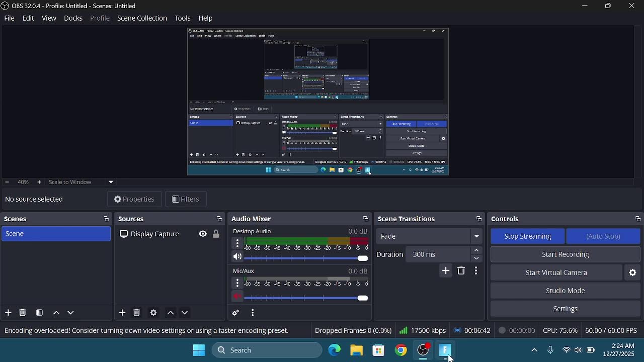Increase transition duration up arrow
Image resolution: width=644 pixels, height=362 pixels.
point(477,250)
